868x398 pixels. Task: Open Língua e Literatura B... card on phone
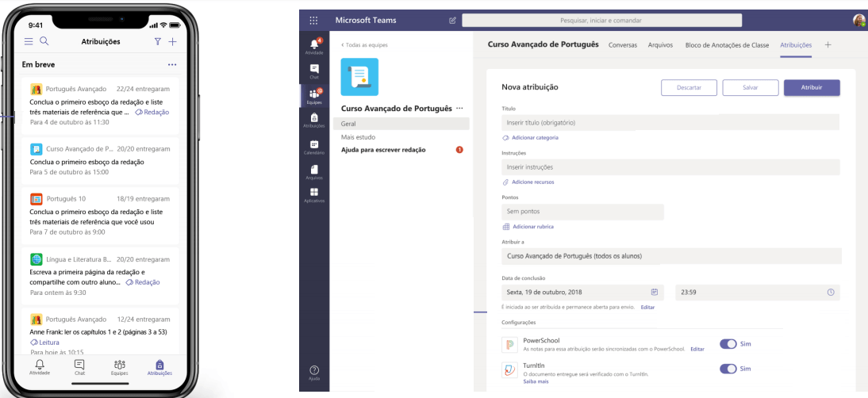100,275
